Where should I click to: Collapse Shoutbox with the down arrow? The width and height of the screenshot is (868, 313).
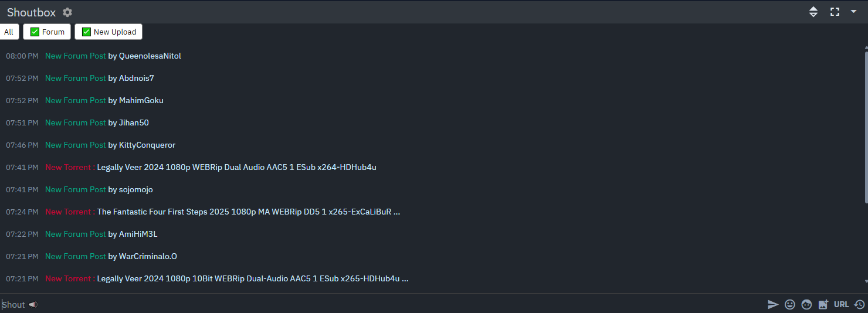[853, 11]
